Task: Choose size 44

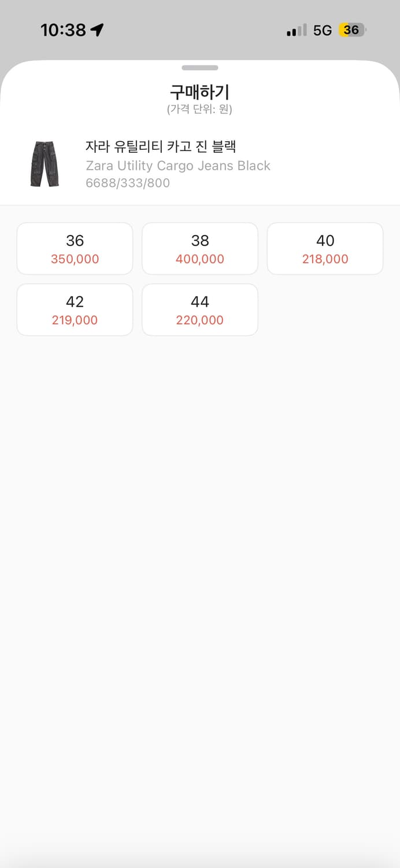Action: [x=200, y=310]
